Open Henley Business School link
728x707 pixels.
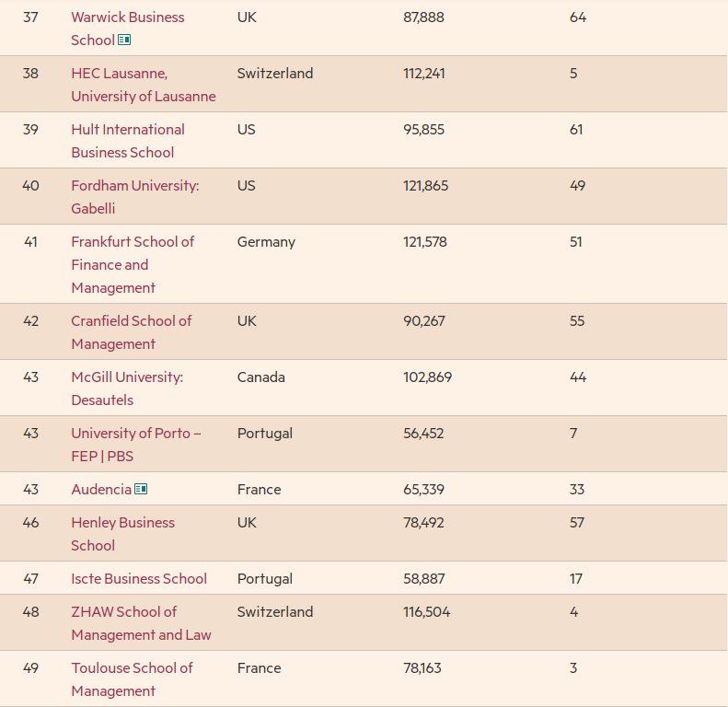click(x=123, y=534)
